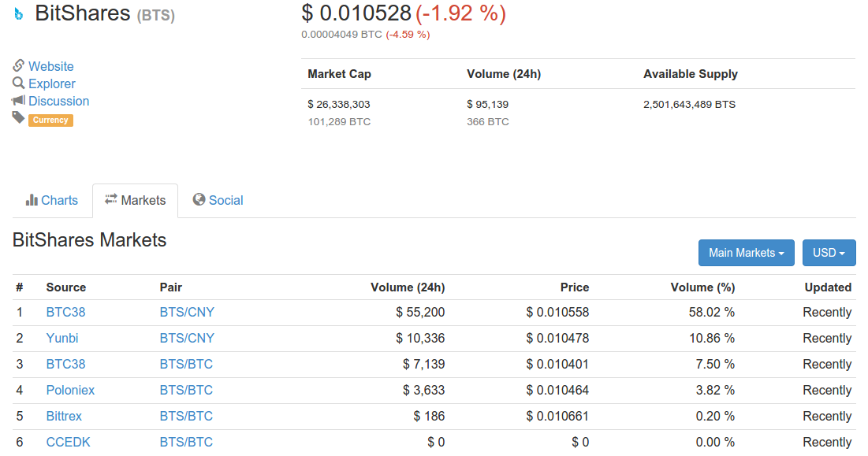The image size is (868, 456).
Task: Click the $ 55,200 volume cell
Action: click(x=420, y=313)
